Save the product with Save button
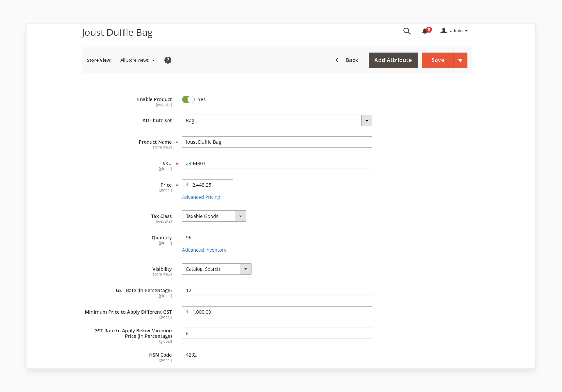562x392 pixels. point(437,60)
